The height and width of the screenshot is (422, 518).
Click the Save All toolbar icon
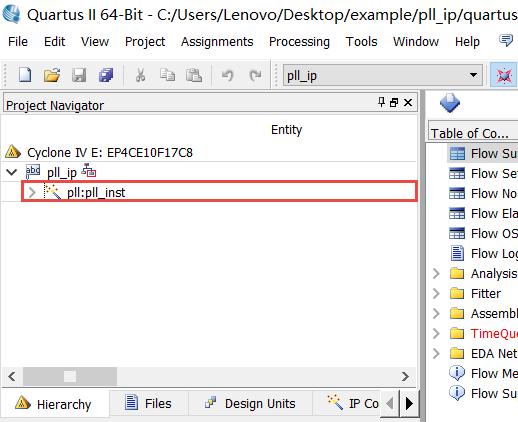(106, 75)
